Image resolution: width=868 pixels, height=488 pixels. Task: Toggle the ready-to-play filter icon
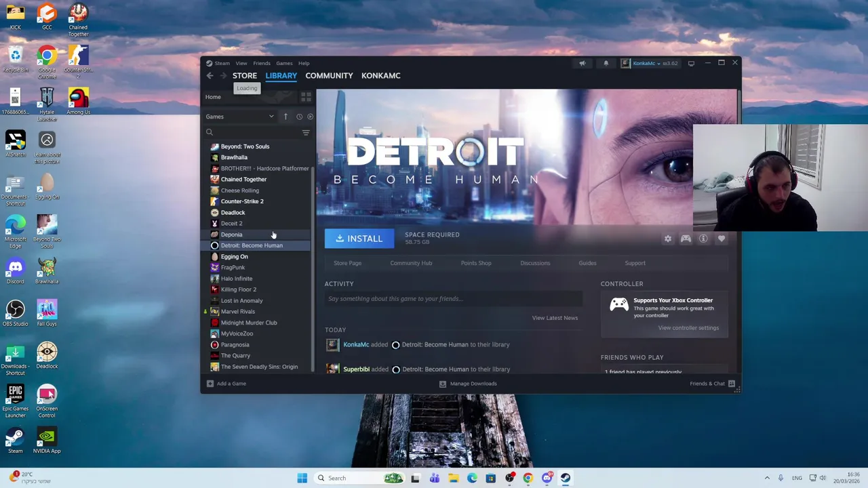click(310, 117)
